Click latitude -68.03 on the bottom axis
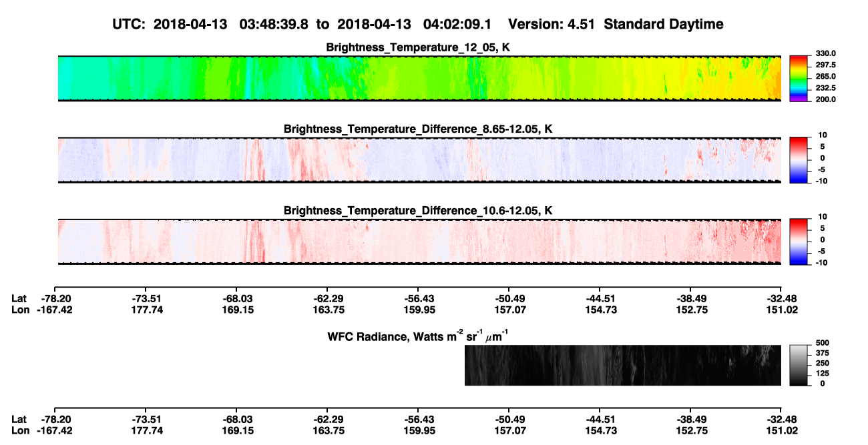Screen dimensions: 868x445 (236, 419)
